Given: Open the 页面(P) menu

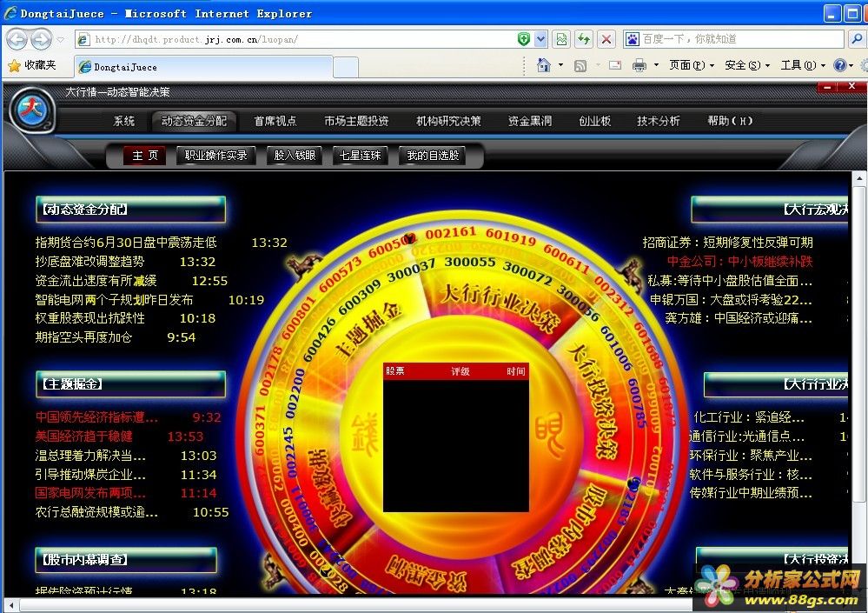Looking at the screenshot, I should [692, 65].
